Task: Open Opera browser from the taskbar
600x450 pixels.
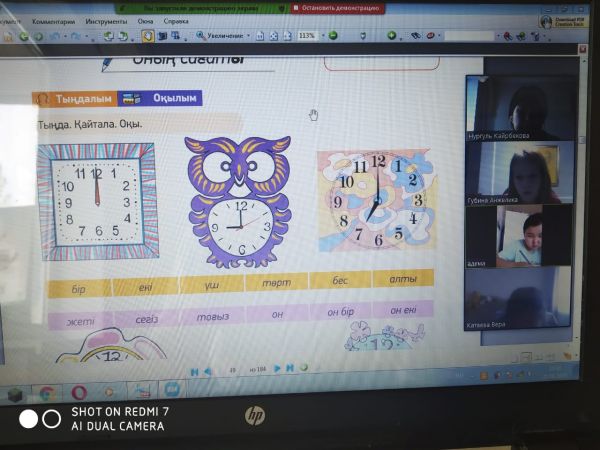Action: click(x=79, y=392)
